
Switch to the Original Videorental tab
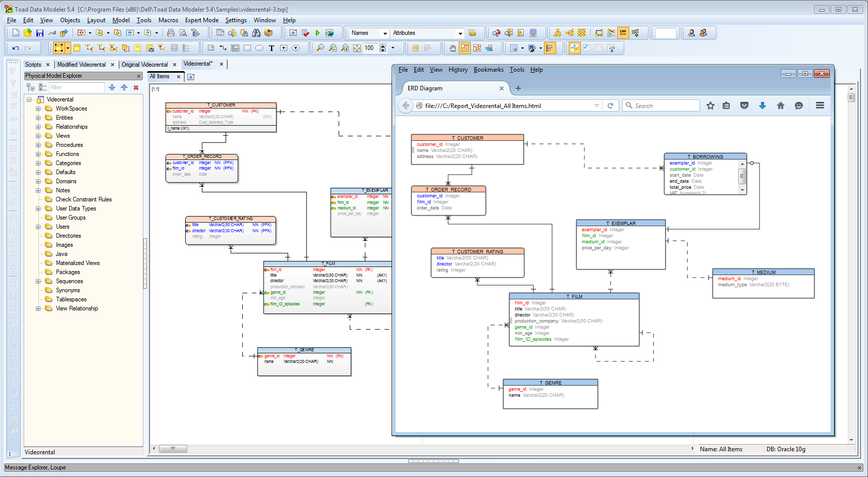[x=145, y=64]
